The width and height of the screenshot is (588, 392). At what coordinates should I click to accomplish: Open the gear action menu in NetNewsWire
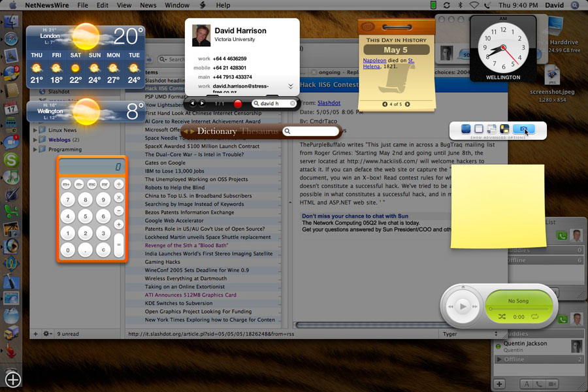click(x=47, y=333)
